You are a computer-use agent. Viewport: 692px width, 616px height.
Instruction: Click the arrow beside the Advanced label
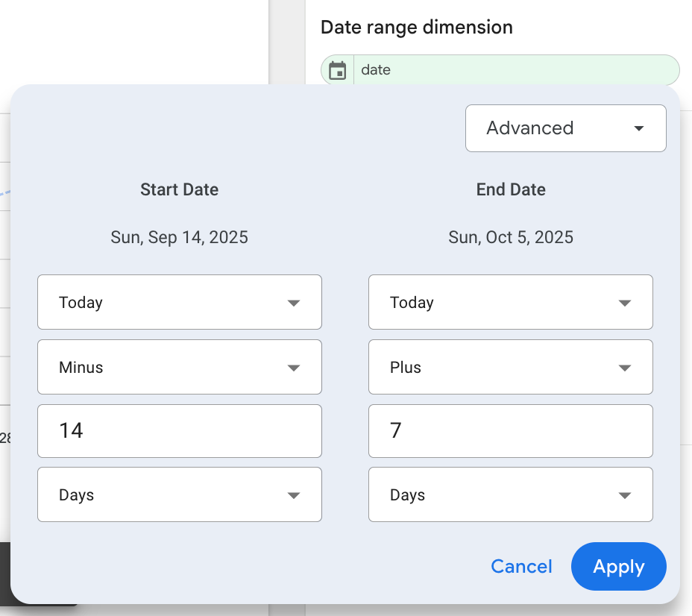(638, 128)
